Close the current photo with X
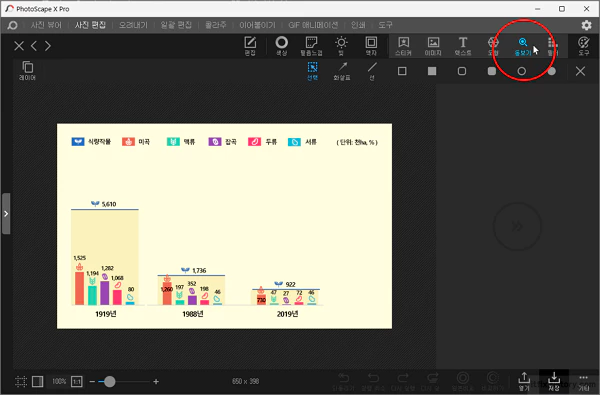The image size is (600, 395). click(19, 46)
